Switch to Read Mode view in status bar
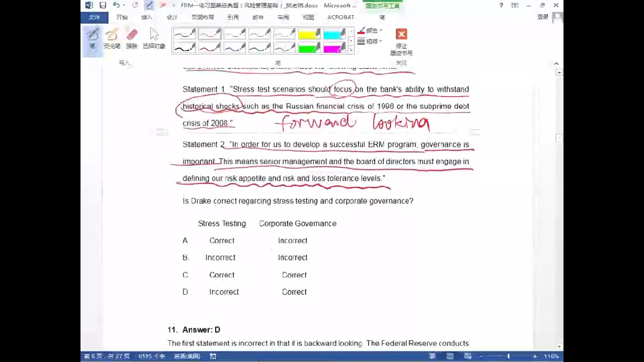This screenshot has height=362, width=644. [432, 356]
